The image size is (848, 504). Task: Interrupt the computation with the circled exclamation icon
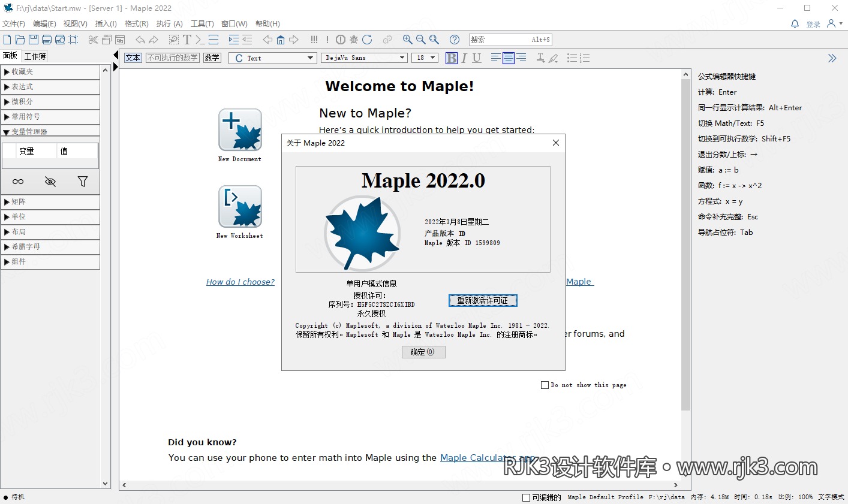[x=341, y=40]
